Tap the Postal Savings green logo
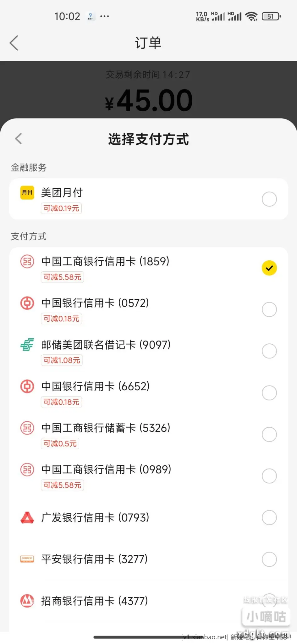The image size is (297, 644). [27, 345]
